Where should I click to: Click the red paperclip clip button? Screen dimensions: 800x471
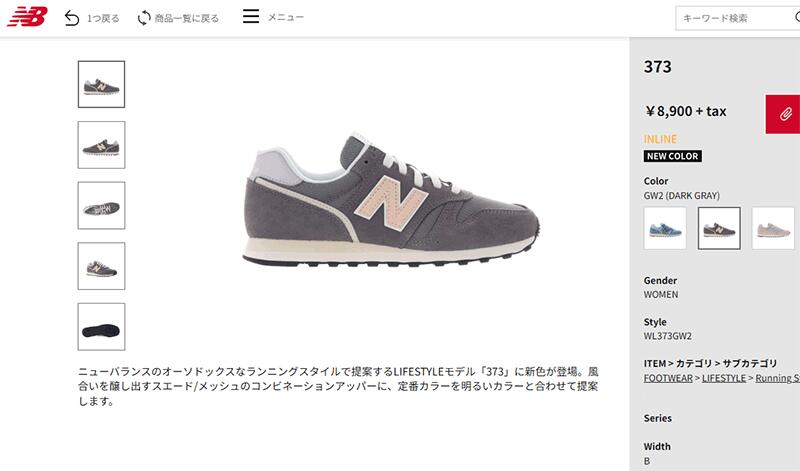click(784, 114)
